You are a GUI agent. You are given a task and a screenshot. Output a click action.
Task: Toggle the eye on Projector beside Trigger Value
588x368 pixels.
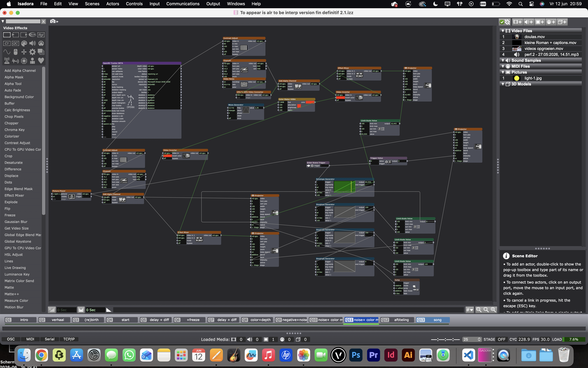(x=456, y=129)
